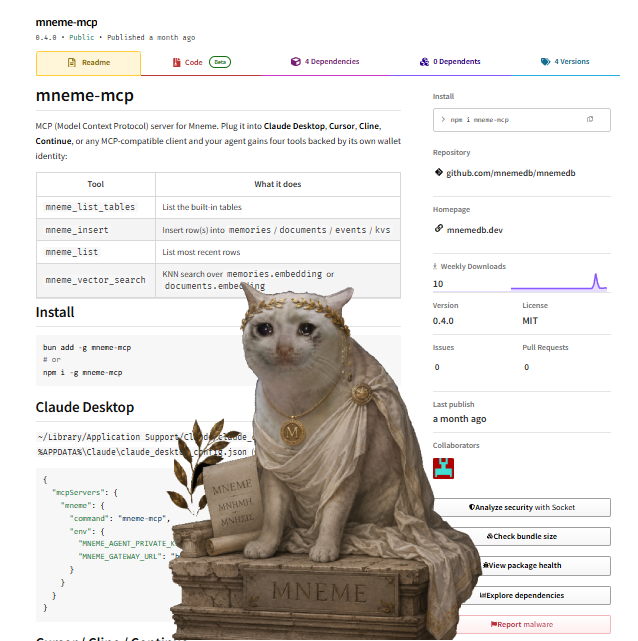
Task: Click the Dependencies box icon
Action: point(295,61)
